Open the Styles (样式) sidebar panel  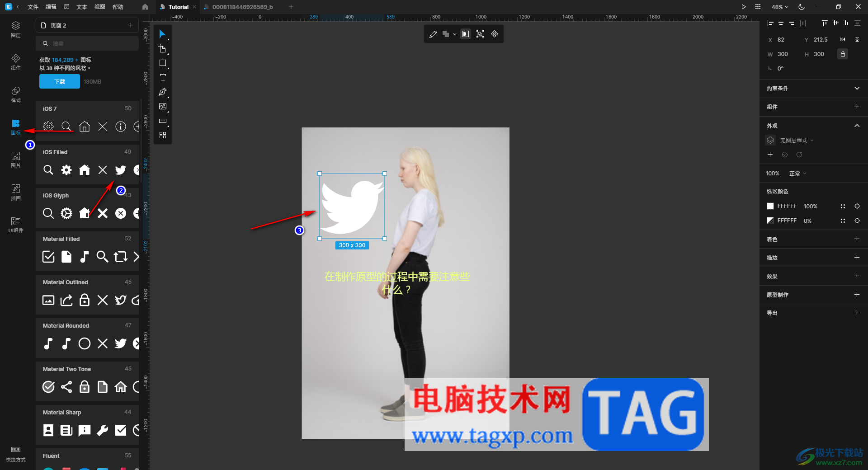[x=16, y=94]
